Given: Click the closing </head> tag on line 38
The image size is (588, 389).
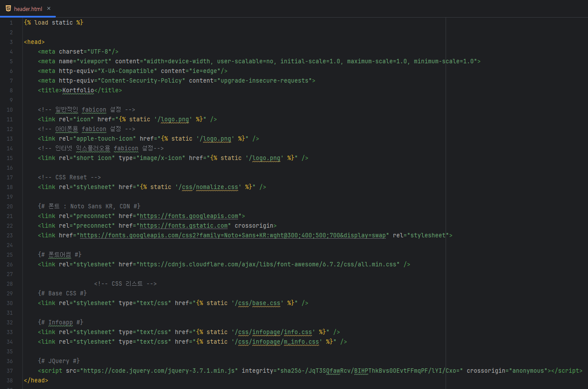Looking at the screenshot, I should (x=36, y=380).
